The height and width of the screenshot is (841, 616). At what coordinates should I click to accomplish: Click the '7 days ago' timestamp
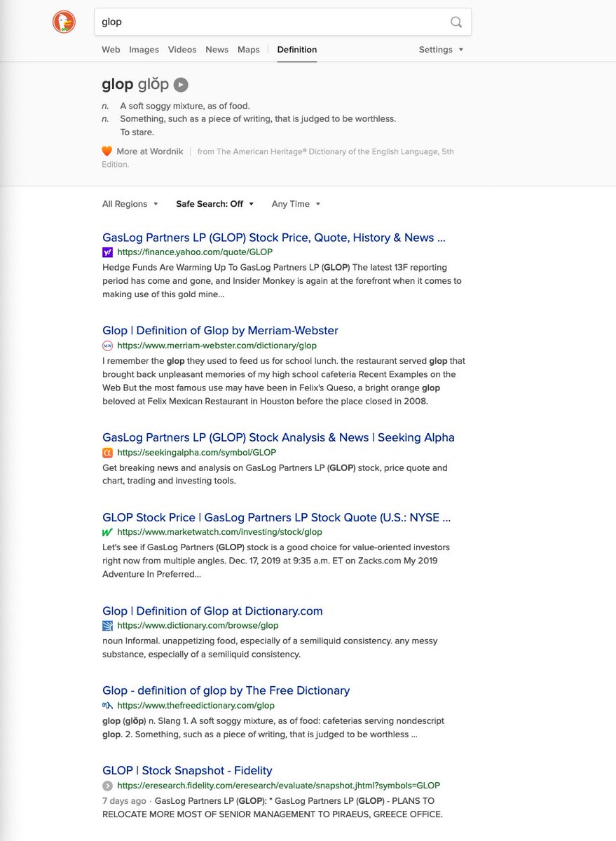point(124,801)
